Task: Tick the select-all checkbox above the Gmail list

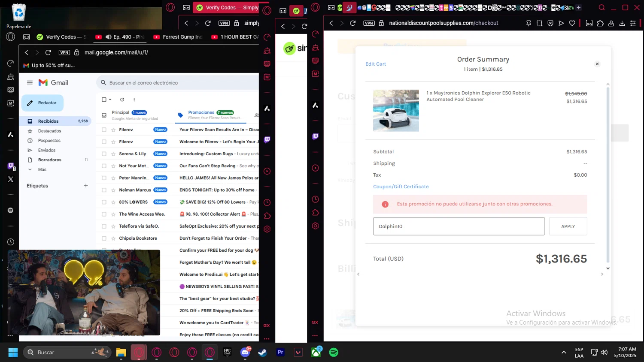Action: point(104,100)
